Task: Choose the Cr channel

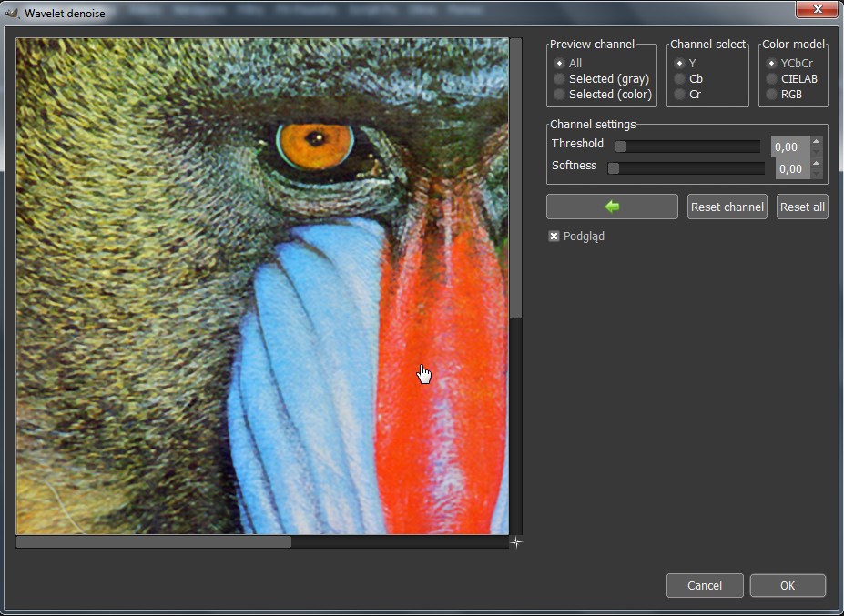Action: click(679, 95)
